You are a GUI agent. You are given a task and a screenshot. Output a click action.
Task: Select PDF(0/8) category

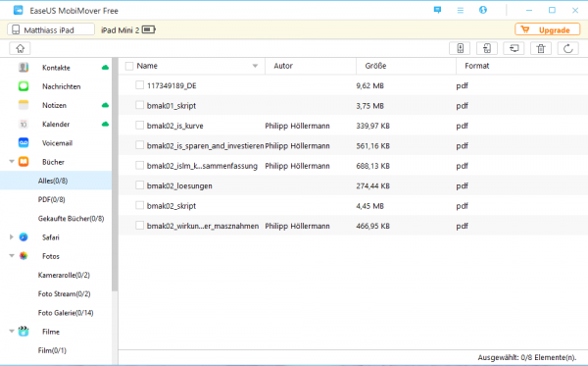pyautogui.click(x=51, y=199)
